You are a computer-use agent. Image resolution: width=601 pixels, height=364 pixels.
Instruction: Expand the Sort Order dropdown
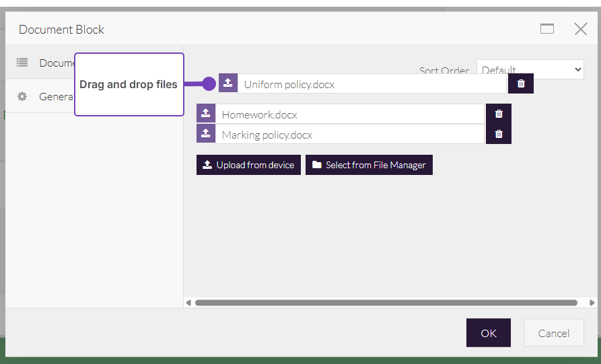coord(530,69)
